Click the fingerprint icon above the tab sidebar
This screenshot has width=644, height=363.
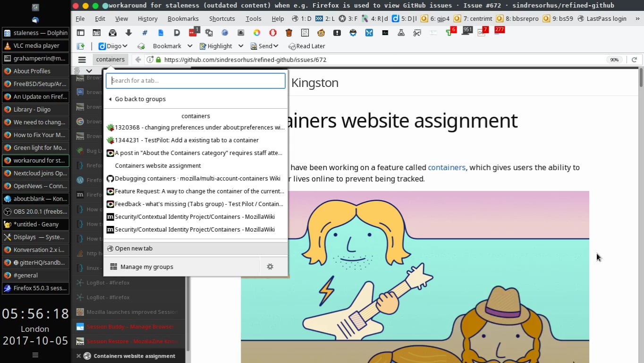(x=77, y=71)
